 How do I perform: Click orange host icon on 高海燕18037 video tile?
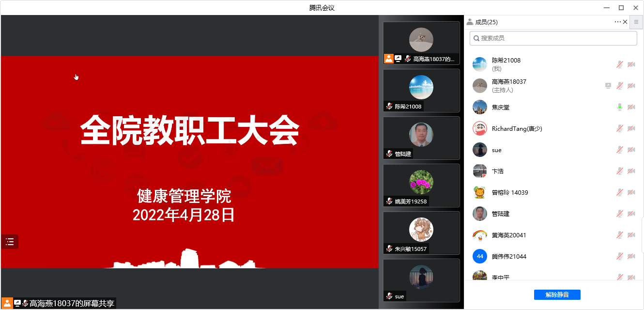(388, 59)
